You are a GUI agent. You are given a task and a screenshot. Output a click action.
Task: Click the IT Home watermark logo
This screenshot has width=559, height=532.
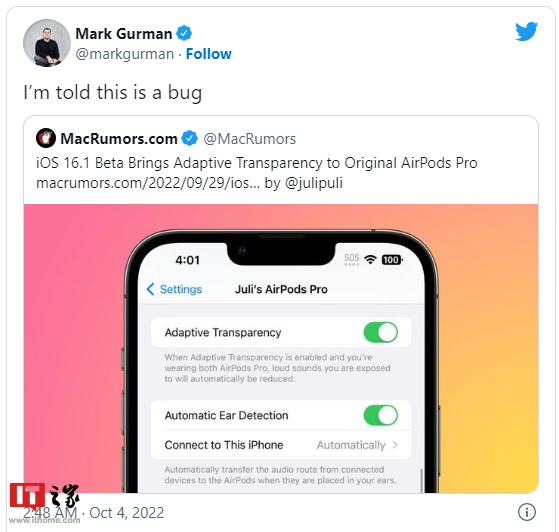pyautogui.click(x=44, y=497)
